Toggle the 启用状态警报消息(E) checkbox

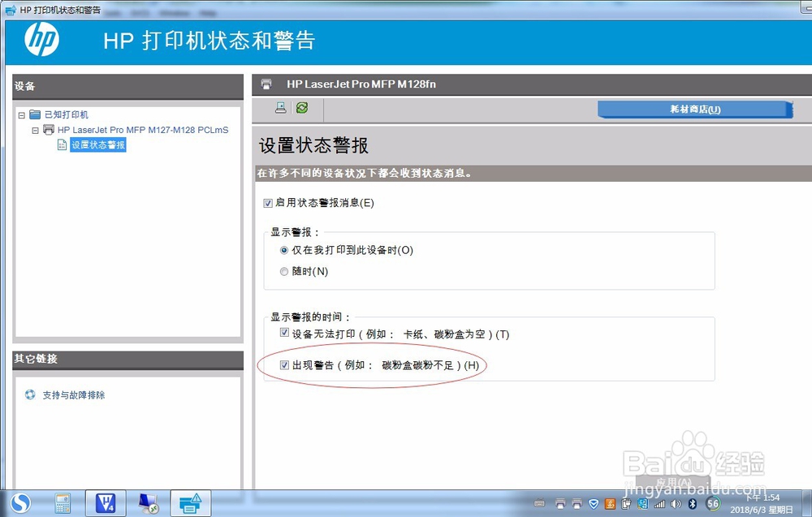(x=268, y=203)
